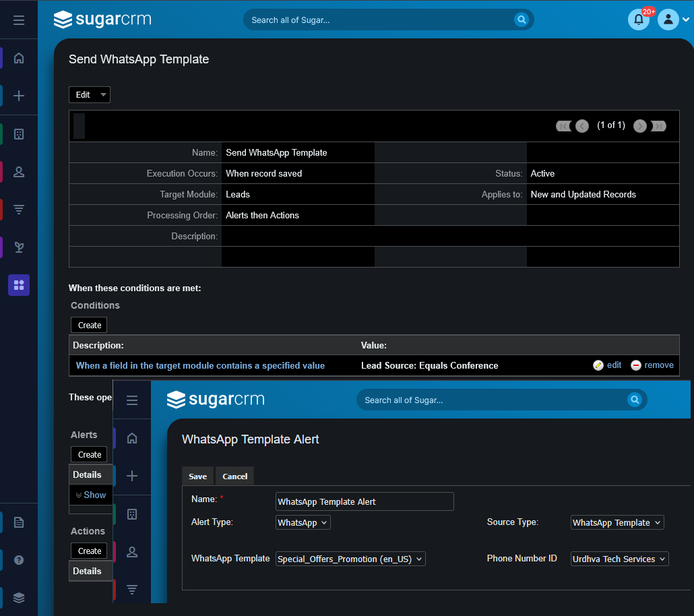Image resolution: width=694 pixels, height=616 pixels.
Task: Click the pencil edit icon for the condition
Action: coord(598,365)
